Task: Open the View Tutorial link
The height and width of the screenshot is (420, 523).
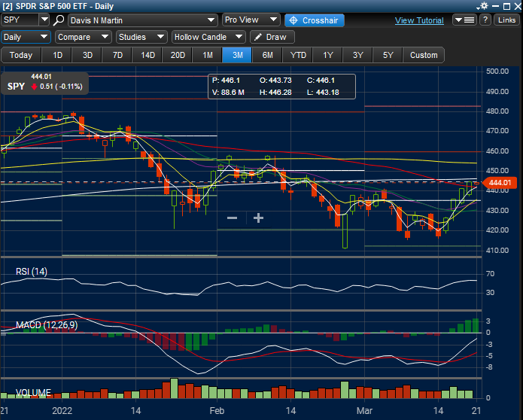Action: coord(419,20)
